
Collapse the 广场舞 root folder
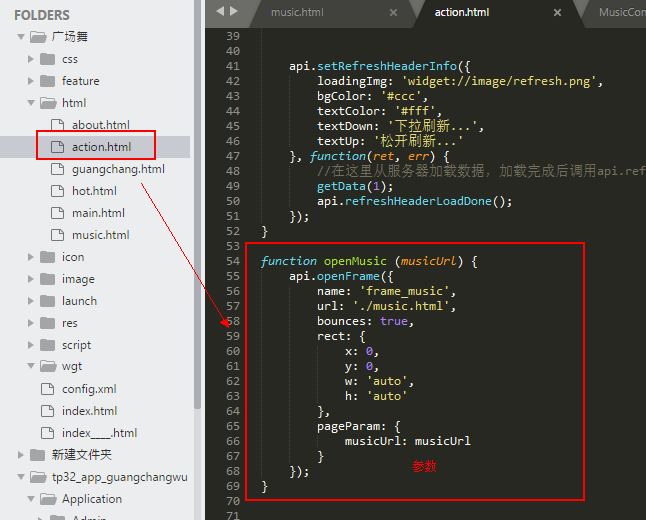(x=21, y=37)
